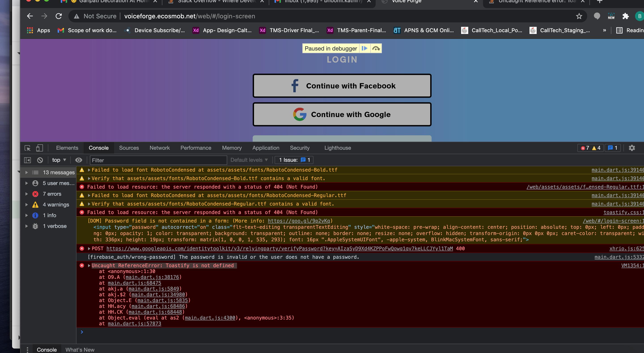Switch to the Memory tab
This screenshot has height=353, width=644.
(x=232, y=148)
